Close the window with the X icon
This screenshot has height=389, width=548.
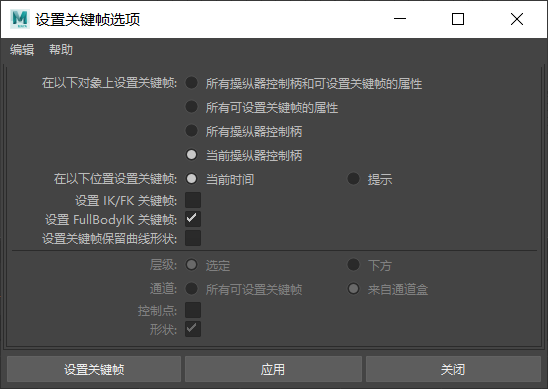pos(517,19)
